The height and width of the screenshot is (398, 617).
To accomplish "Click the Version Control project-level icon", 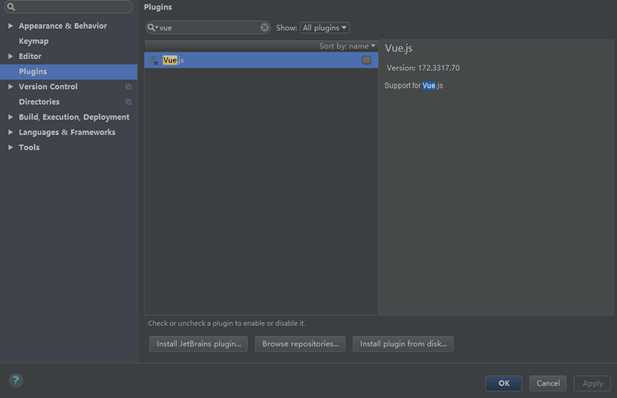I will 128,87.
